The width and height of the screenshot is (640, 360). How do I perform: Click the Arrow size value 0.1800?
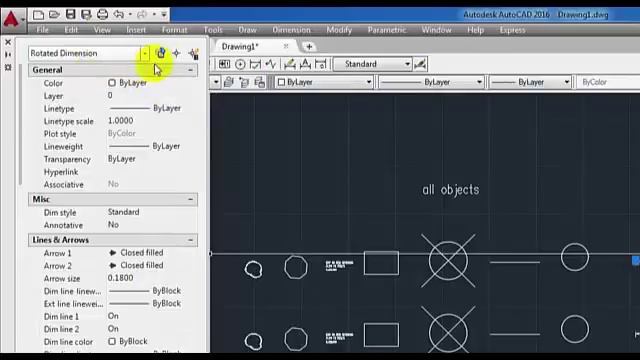coord(120,278)
